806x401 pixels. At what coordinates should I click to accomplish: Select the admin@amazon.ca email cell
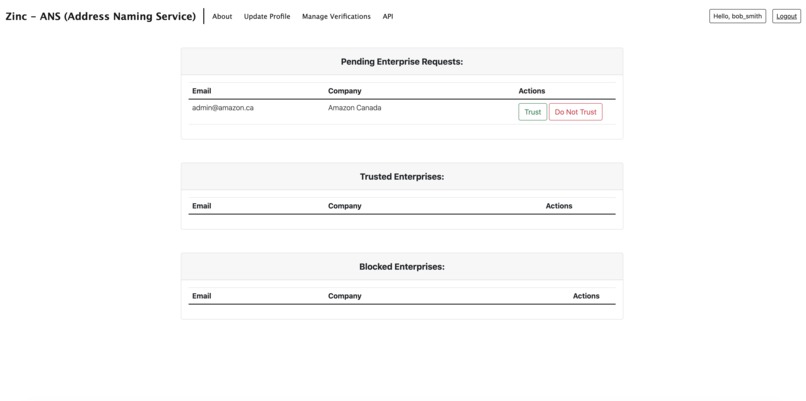(x=223, y=108)
